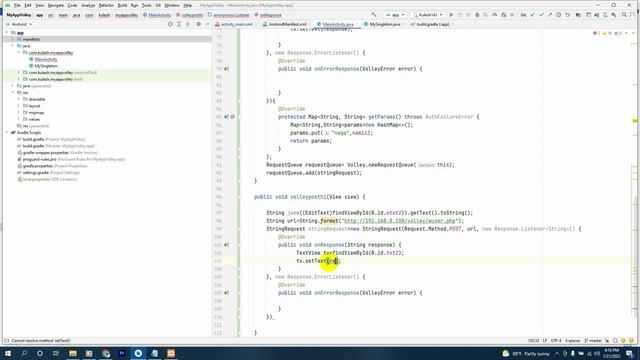Click the Git rollback icon

[x=567, y=15]
